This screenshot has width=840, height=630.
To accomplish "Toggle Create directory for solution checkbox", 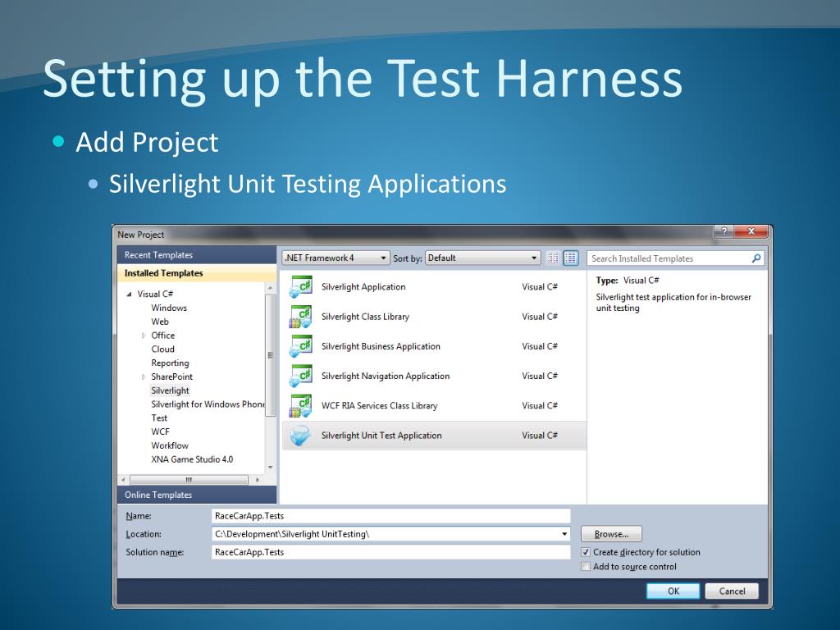I will point(586,552).
